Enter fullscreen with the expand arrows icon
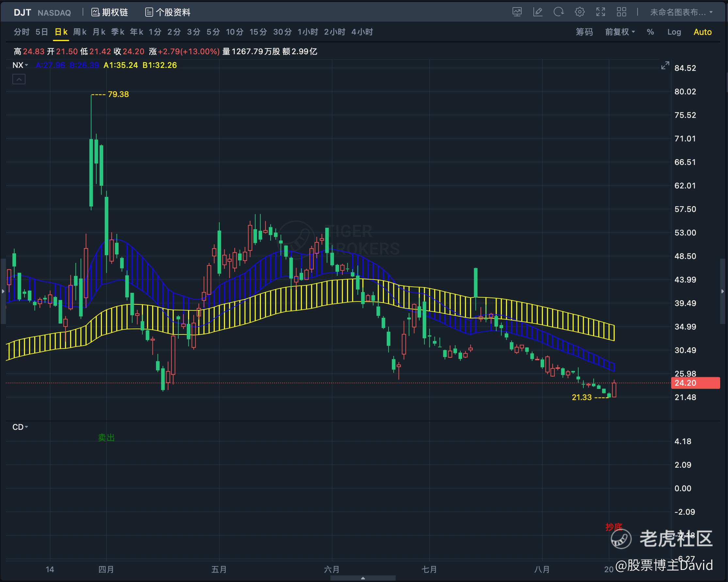The image size is (728, 582). pos(600,12)
